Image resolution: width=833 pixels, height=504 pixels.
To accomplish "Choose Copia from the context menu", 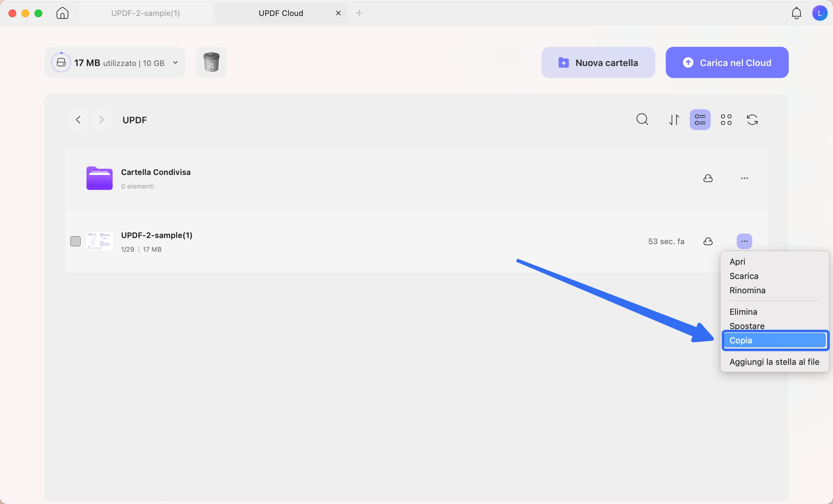I will tap(774, 340).
